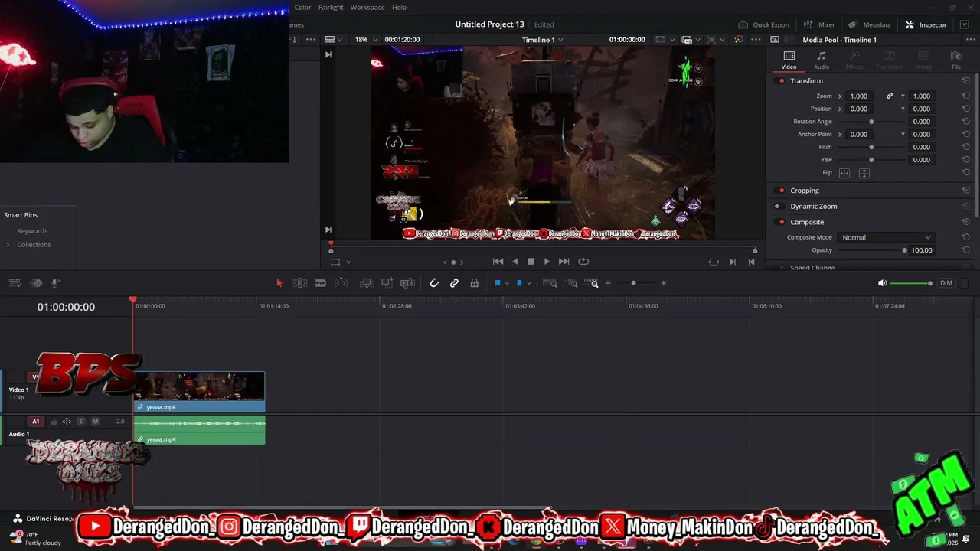Viewport: 980px width, 551px height.
Task: Flip the clip horizontally
Action: [844, 173]
